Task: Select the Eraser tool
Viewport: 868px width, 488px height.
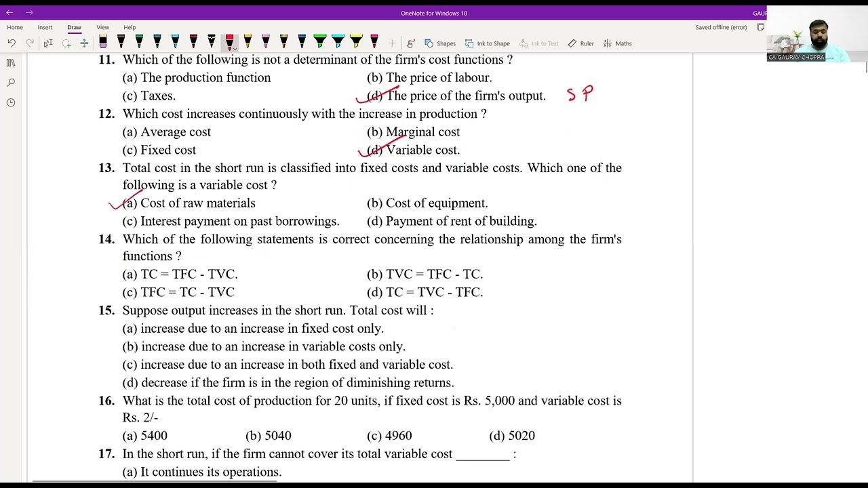Action: pos(103,43)
